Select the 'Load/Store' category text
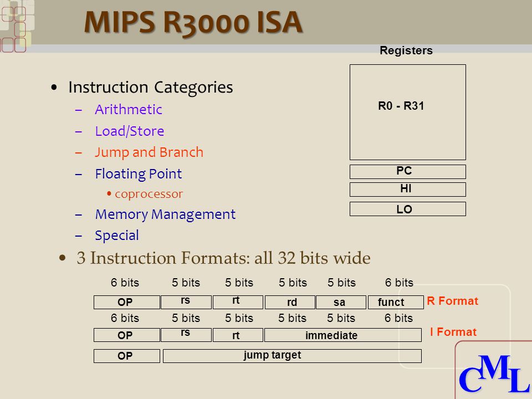The image size is (532, 399). [130, 131]
